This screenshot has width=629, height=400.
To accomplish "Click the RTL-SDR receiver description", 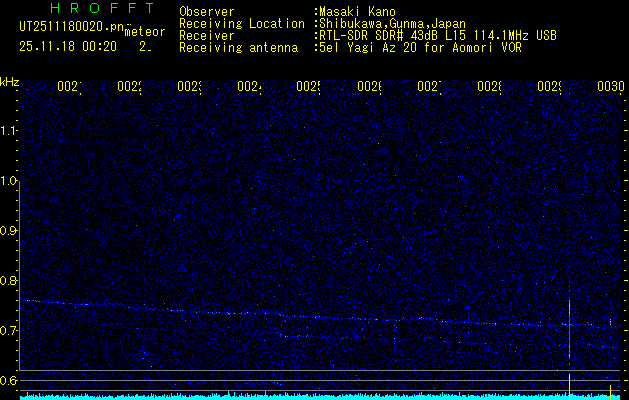I will click(436, 35).
